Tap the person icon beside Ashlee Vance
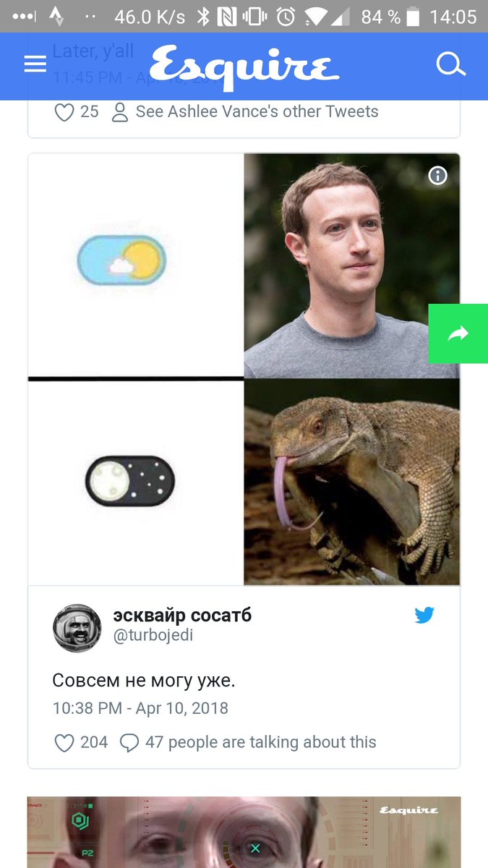This screenshot has width=488, height=868. pyautogui.click(x=120, y=112)
